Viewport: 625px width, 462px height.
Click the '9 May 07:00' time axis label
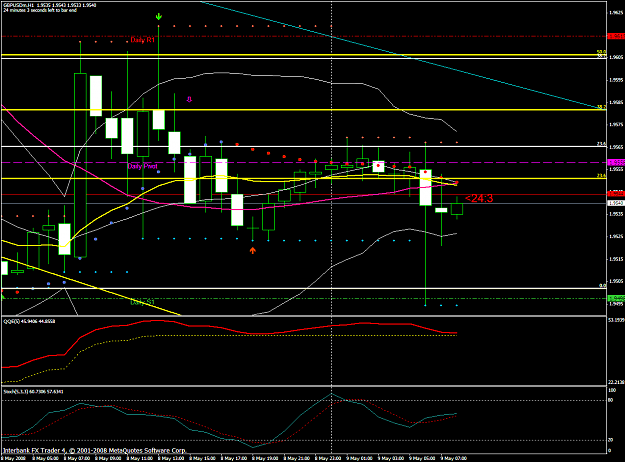tap(454, 458)
